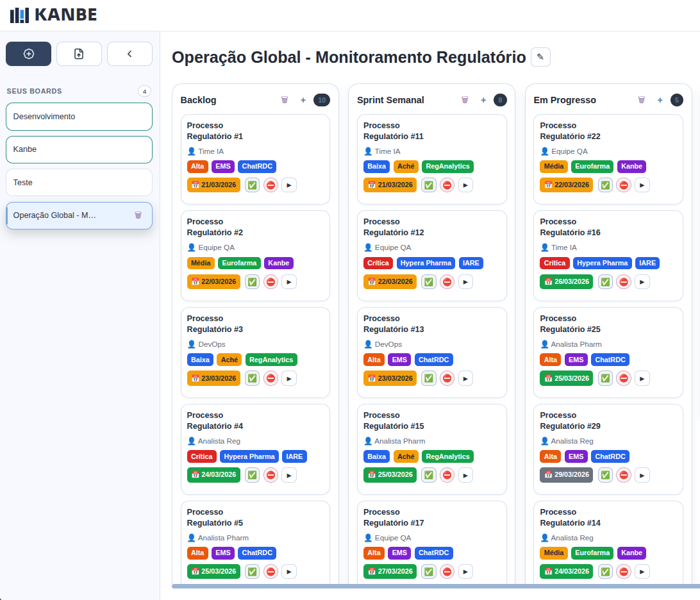Edit the board title using the pencil icon
The height and width of the screenshot is (600, 700).
[540, 56]
